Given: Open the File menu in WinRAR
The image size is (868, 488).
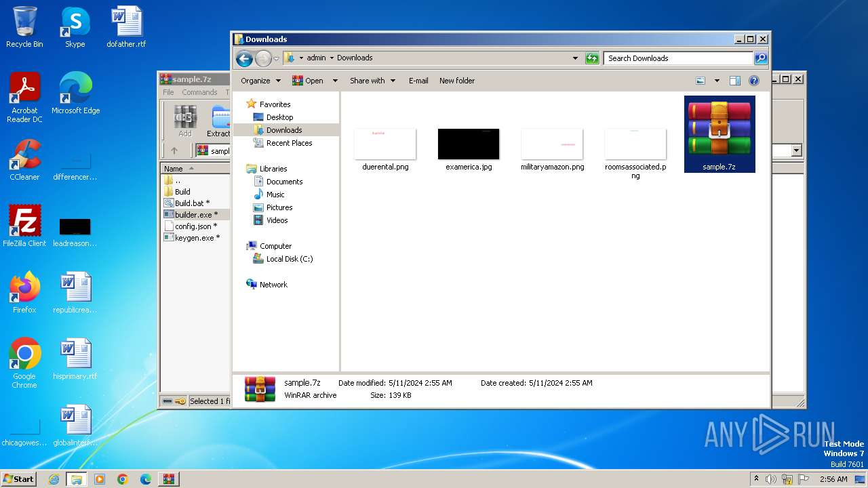Looking at the screenshot, I should point(168,92).
